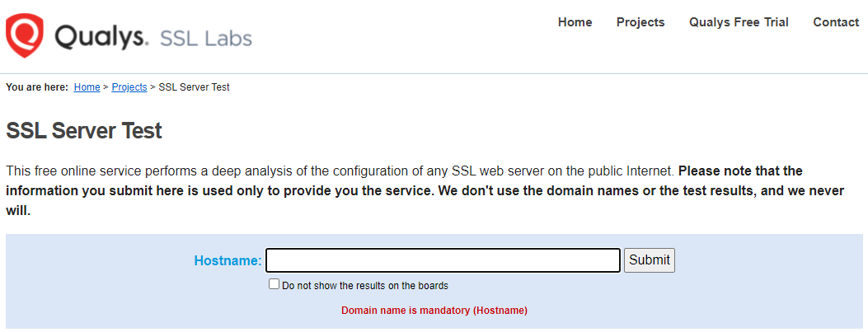Viewport: 868px width, 332px height.
Task: Click the "Do not show the results" label
Action: pyautogui.click(x=365, y=286)
